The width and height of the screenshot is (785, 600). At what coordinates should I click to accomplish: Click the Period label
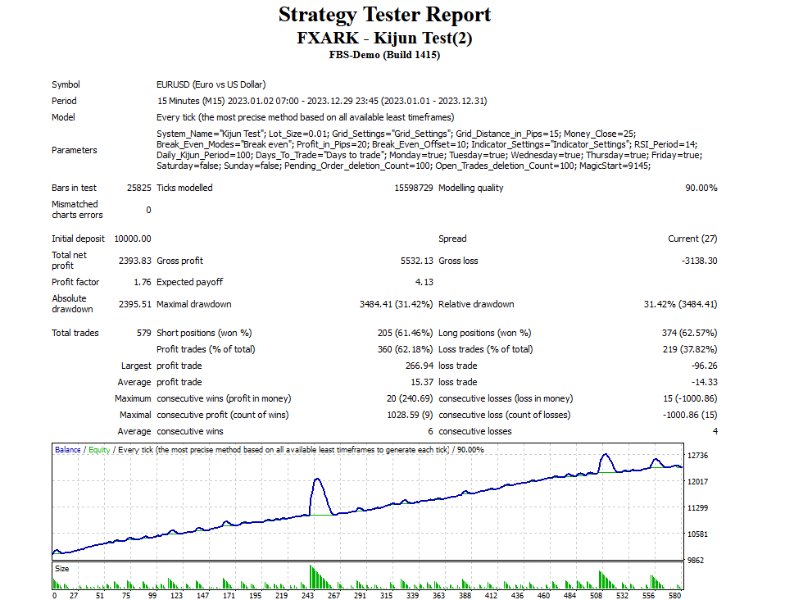coord(64,101)
